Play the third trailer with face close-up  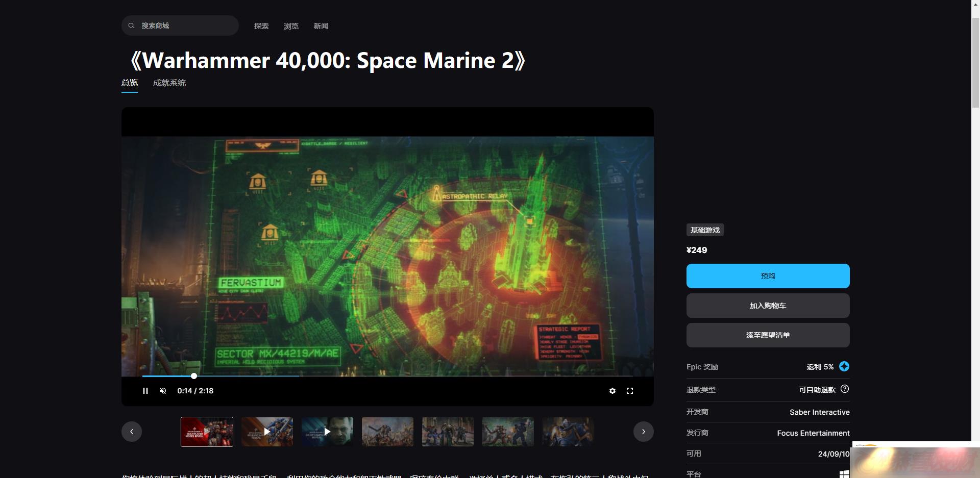327,432
